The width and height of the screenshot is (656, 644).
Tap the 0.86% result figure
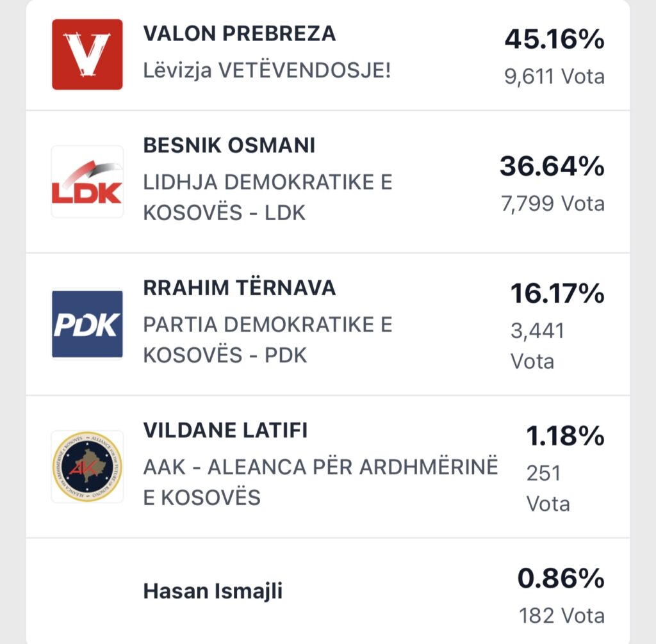(x=561, y=579)
